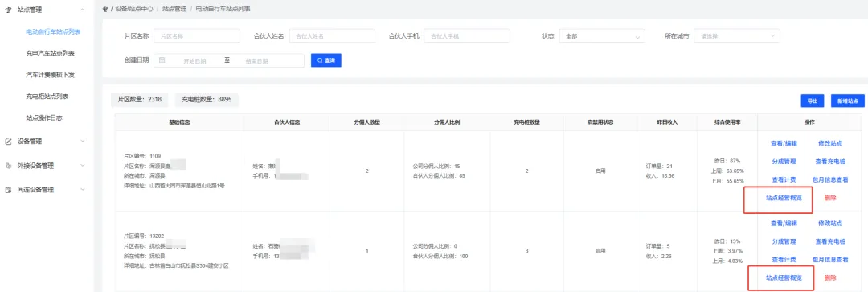The height and width of the screenshot is (292, 868).
Task: Click 站点经营概览 for station 1109
Action: (x=784, y=198)
